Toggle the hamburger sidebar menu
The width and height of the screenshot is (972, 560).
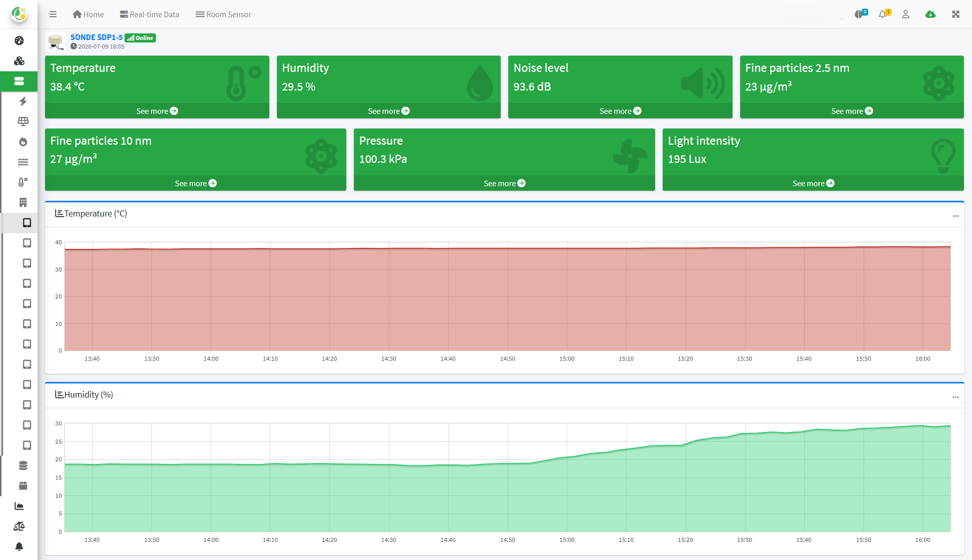point(53,14)
